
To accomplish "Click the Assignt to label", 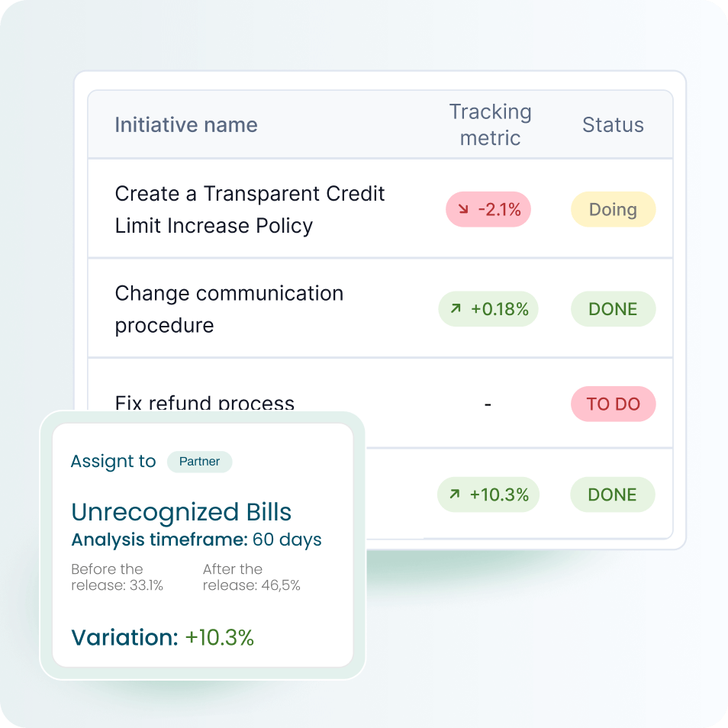I will (x=112, y=461).
